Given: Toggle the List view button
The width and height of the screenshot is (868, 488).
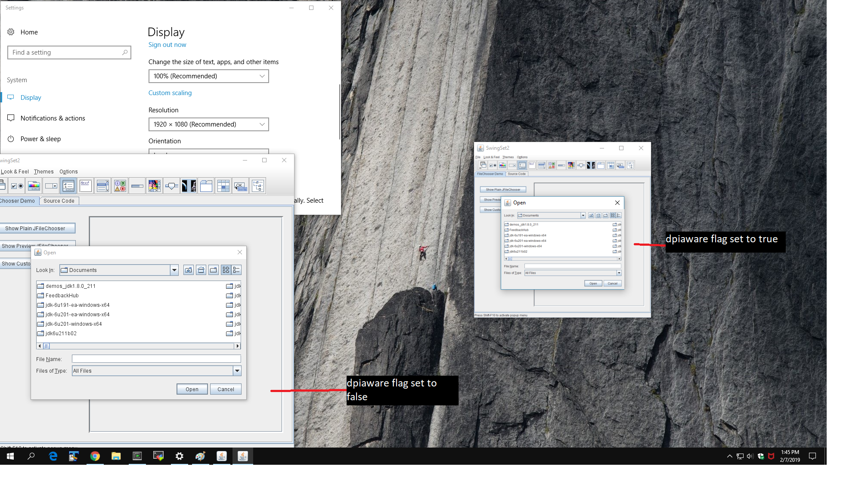Looking at the screenshot, I should click(226, 270).
